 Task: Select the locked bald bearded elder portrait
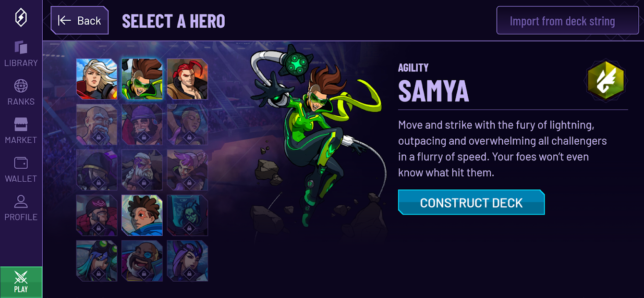[97, 124]
